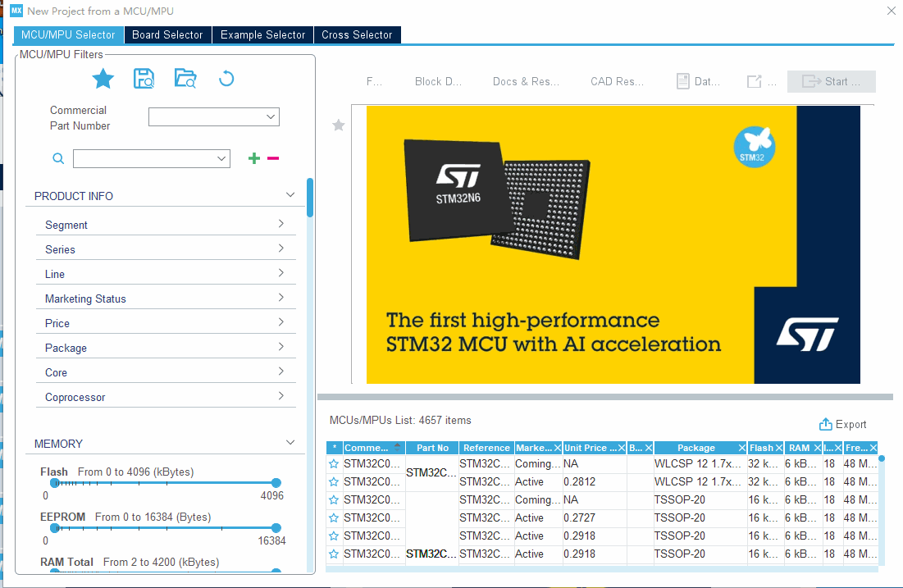This screenshot has width=903, height=588.
Task: Expand the Series filter
Action: pos(281,248)
